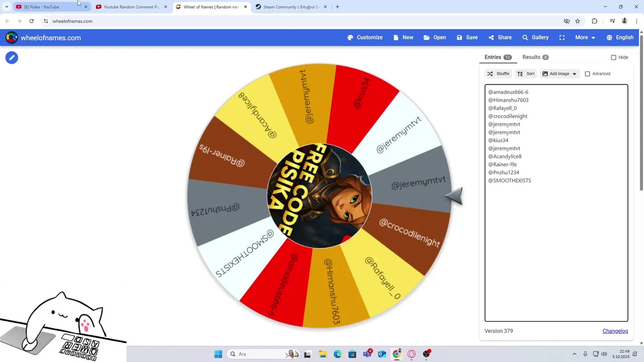Open OBS Studio from the taskbar
The image size is (644, 362).
[427, 354]
